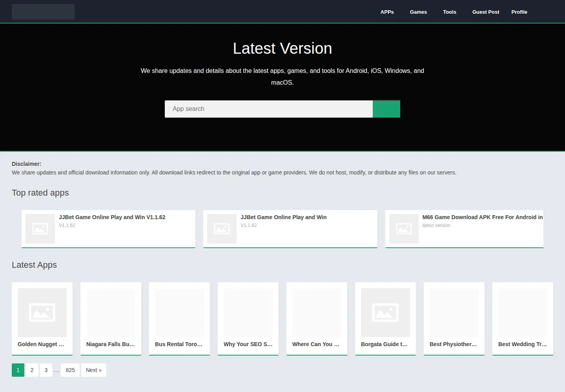Viewport: 565px width, 392px height.
Task: Click the Where Can You card thumbnail
Action: tap(317, 312)
